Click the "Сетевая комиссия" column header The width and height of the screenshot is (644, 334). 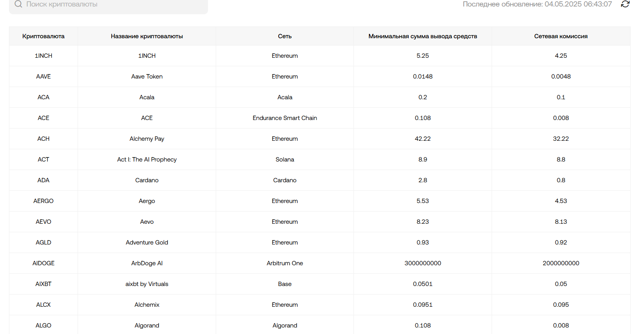(x=561, y=36)
